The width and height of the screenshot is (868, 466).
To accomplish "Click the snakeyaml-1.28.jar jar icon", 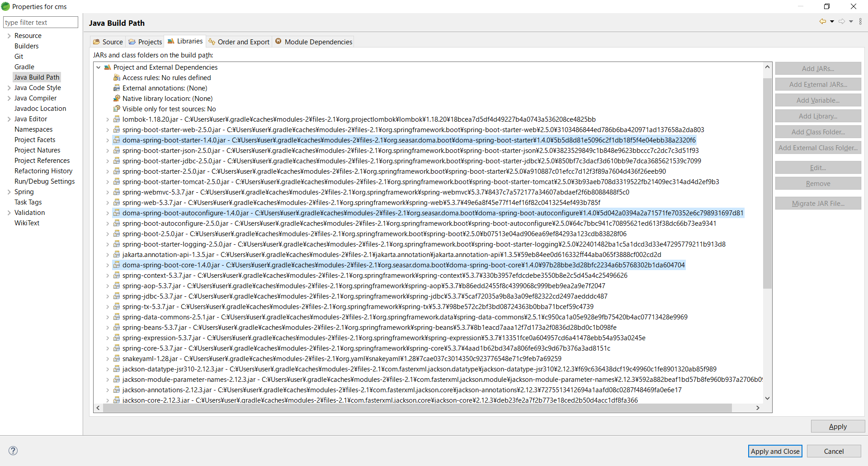I will [117, 359].
